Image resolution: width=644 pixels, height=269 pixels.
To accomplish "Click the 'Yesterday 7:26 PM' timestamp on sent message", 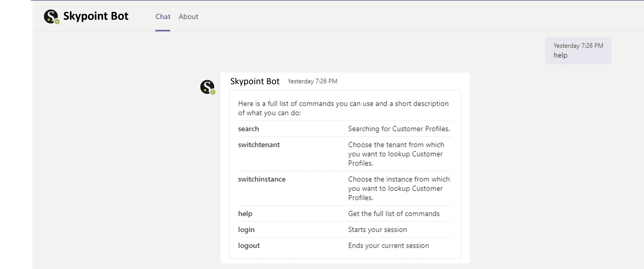I will 578,46.
